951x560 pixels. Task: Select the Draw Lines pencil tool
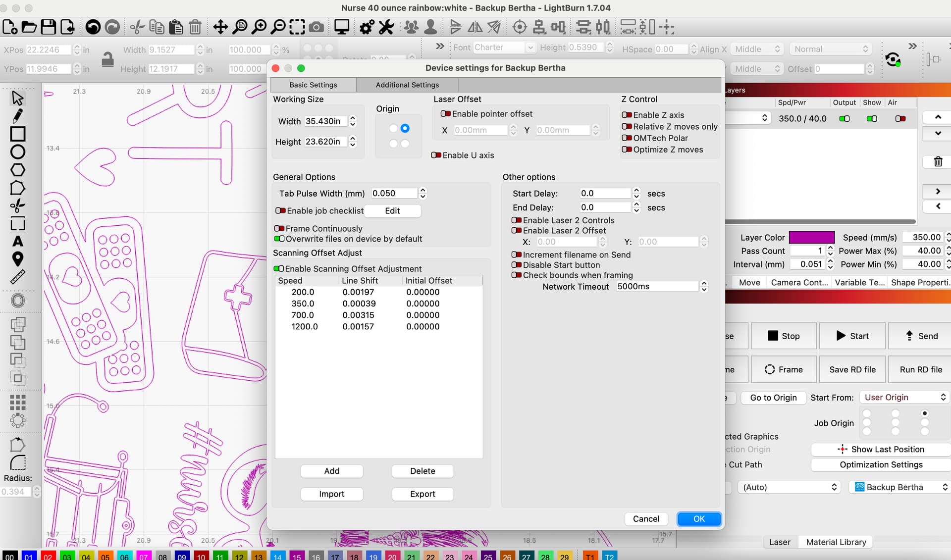click(17, 116)
